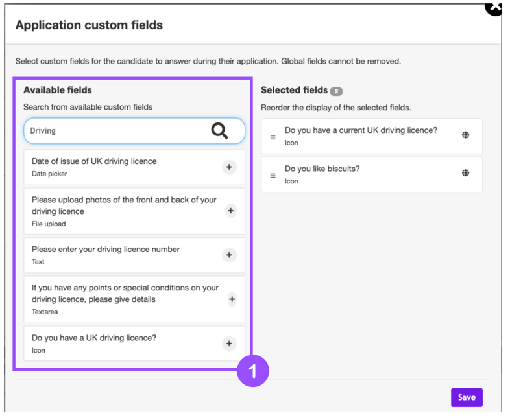Click plus icon beside 'Do you have a UK driving licence?'

[x=229, y=344]
